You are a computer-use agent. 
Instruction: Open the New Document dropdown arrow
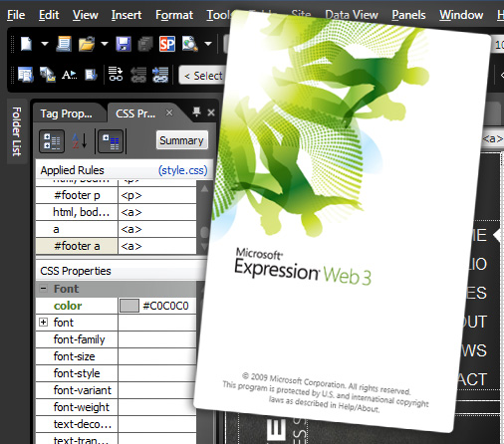tap(45, 44)
